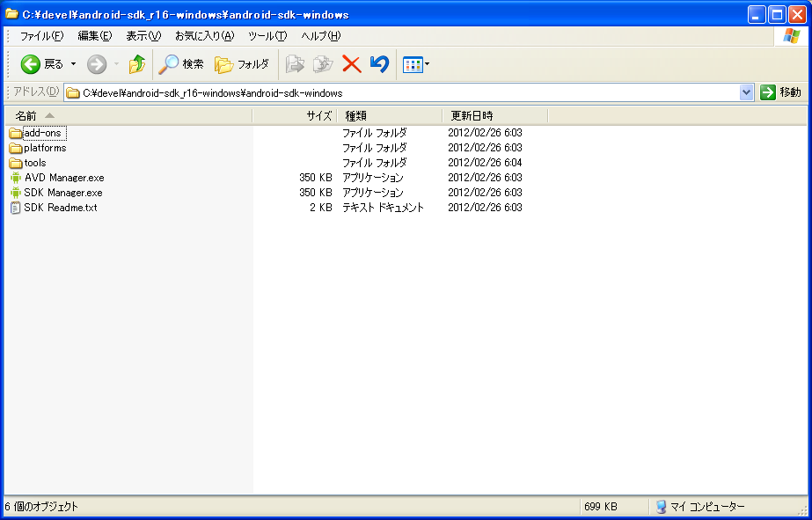Minimize the Explorer window

(x=757, y=14)
